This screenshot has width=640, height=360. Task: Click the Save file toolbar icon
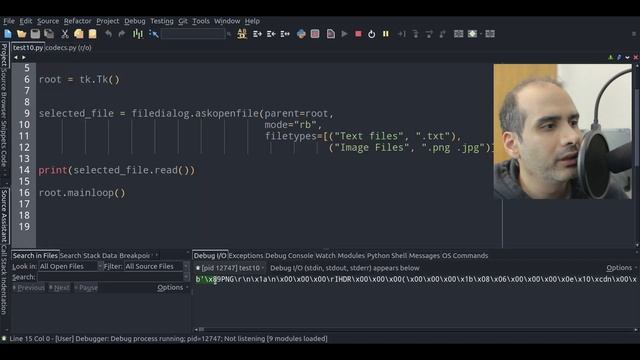point(35,34)
